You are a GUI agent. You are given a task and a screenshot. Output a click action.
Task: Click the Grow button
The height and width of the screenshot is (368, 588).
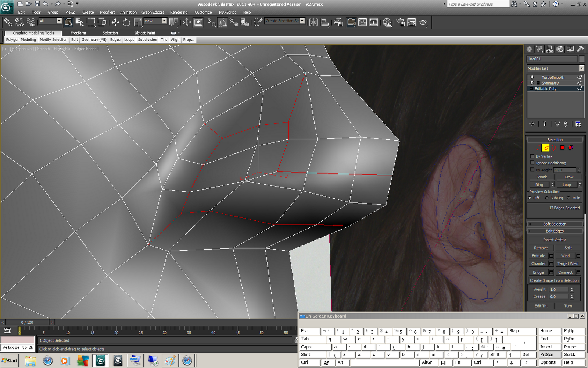tap(569, 177)
